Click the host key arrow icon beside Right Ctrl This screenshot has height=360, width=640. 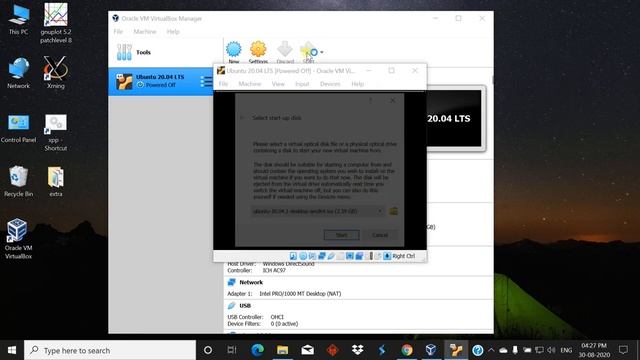[x=387, y=256]
